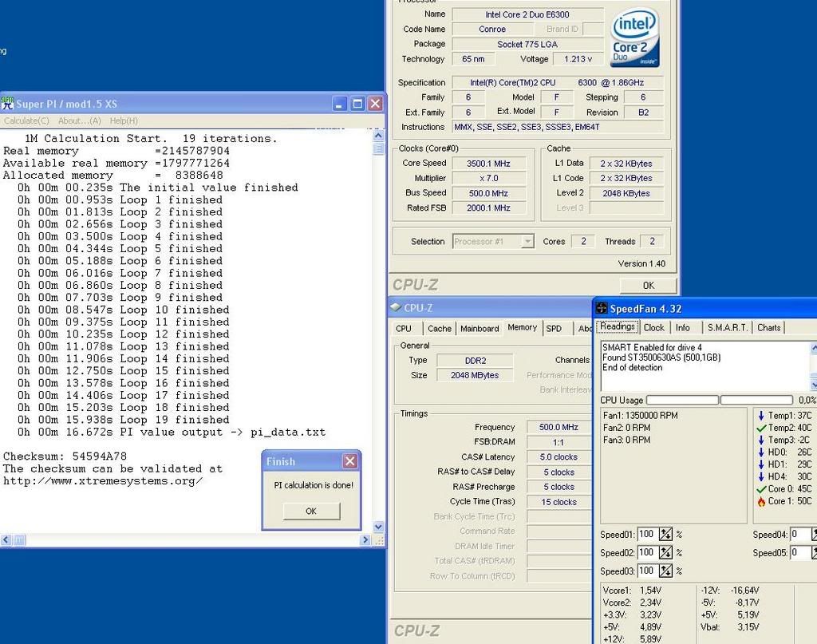Click the HD4 temperature arrow icon
817x644 pixels.
point(761,476)
